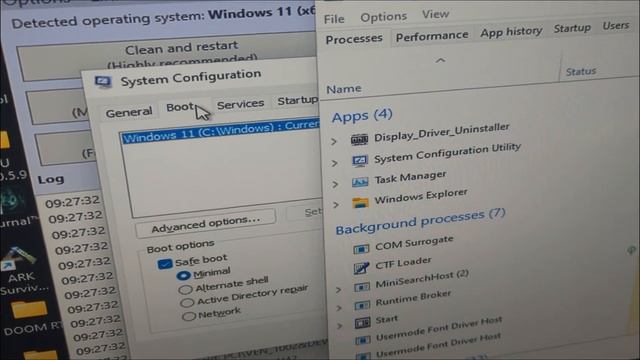Switch to the Services tab in System Configuration

point(240,104)
